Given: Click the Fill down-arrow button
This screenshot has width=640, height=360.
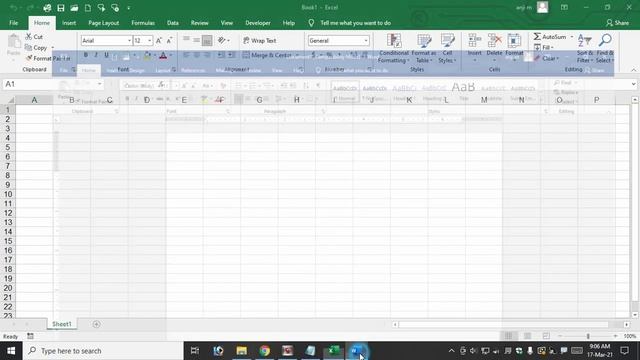Looking at the screenshot, I should (x=544, y=47).
